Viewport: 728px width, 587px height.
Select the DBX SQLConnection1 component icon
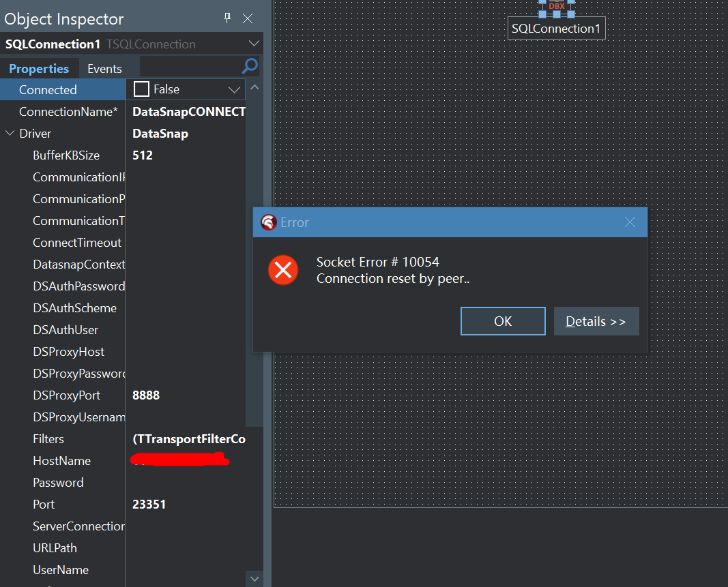point(556,7)
